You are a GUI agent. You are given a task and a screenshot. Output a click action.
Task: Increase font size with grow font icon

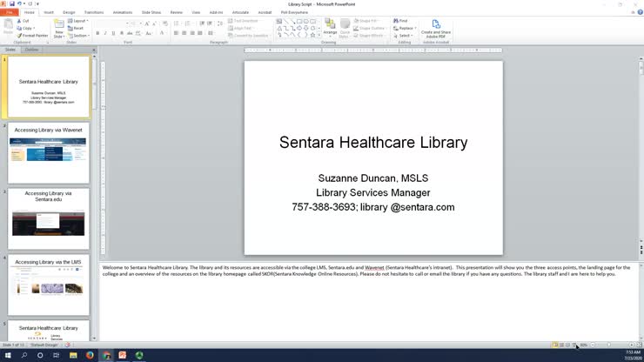[x=146, y=23]
